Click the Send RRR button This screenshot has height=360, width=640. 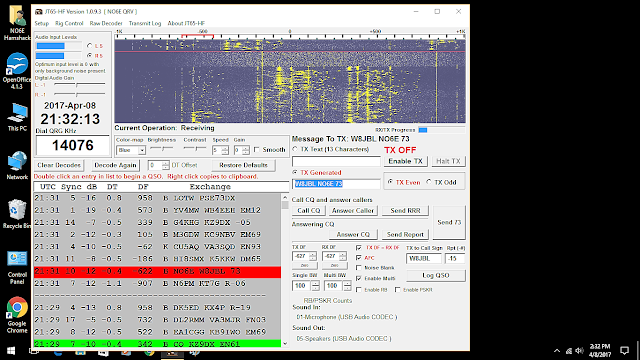[x=405, y=211]
